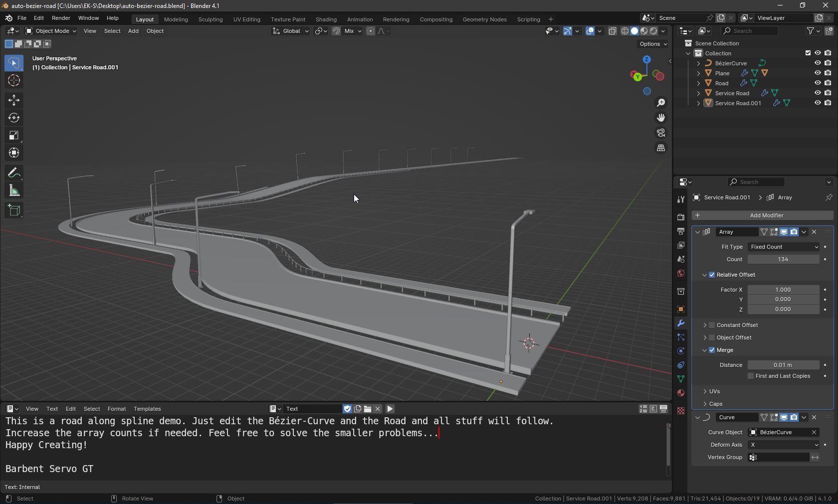Viewport: 838px width, 504px height.
Task: Select the Rotate tool
Action: (x=13, y=118)
